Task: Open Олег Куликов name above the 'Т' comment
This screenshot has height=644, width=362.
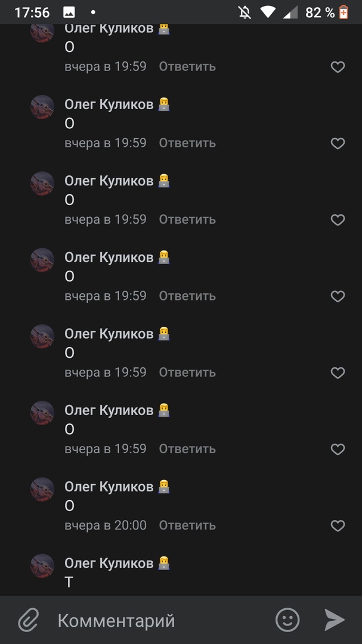Action: (x=109, y=563)
